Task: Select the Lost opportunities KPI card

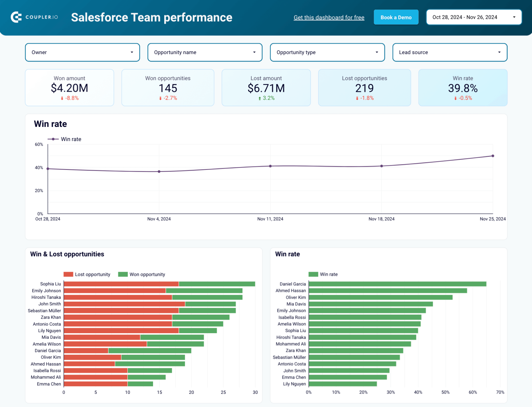Action: 364,88
